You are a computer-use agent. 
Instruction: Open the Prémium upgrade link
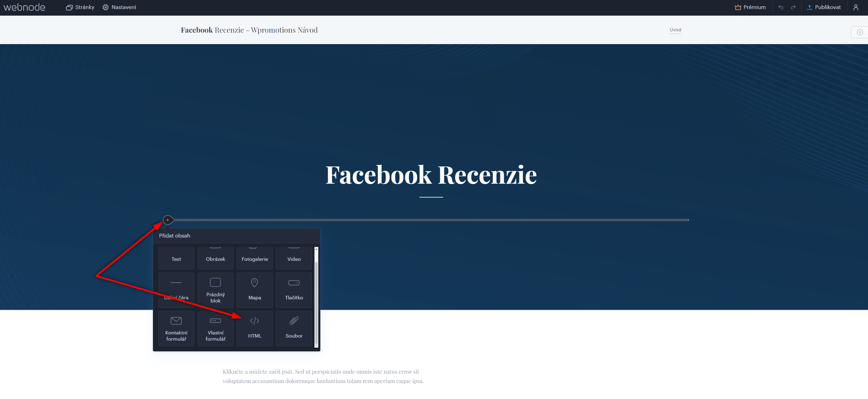750,7
